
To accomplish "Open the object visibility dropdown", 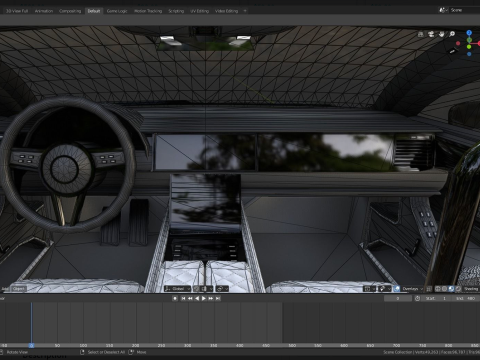I will [369, 289].
